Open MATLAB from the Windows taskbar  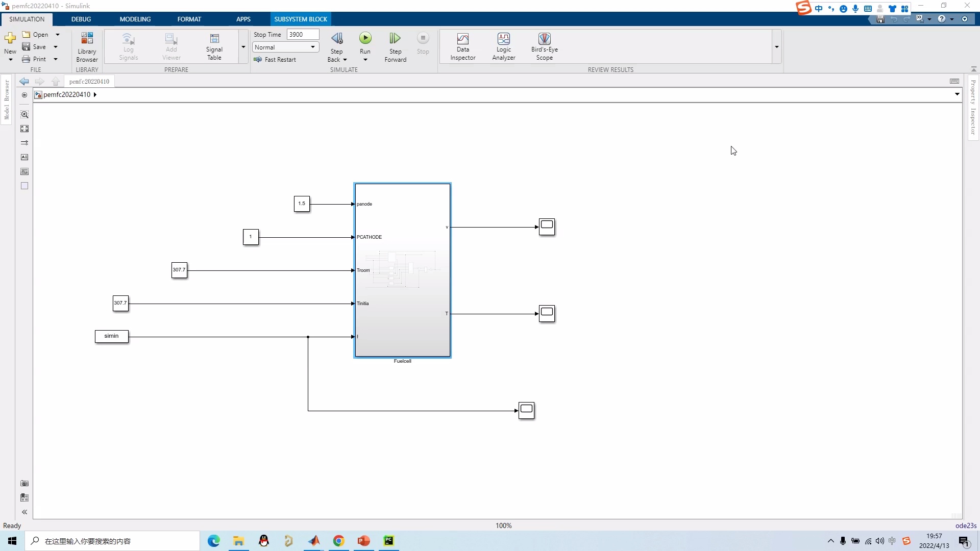[314, 541]
